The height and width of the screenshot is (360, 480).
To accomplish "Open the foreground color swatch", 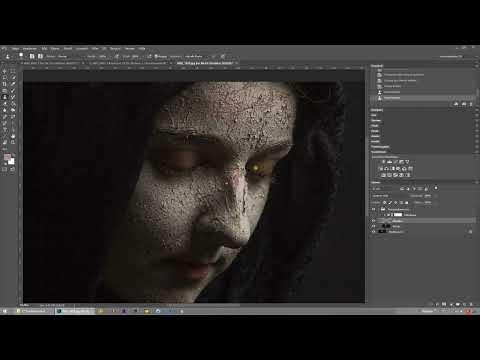I will 7,157.
